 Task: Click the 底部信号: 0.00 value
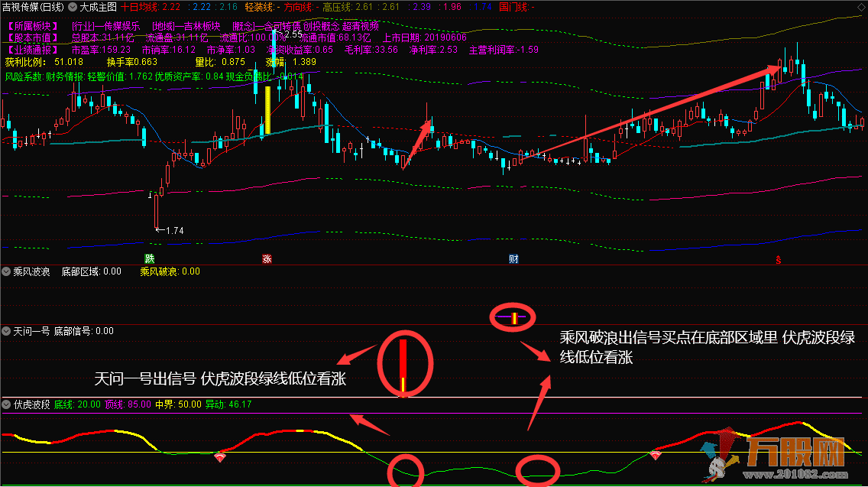pos(83,331)
